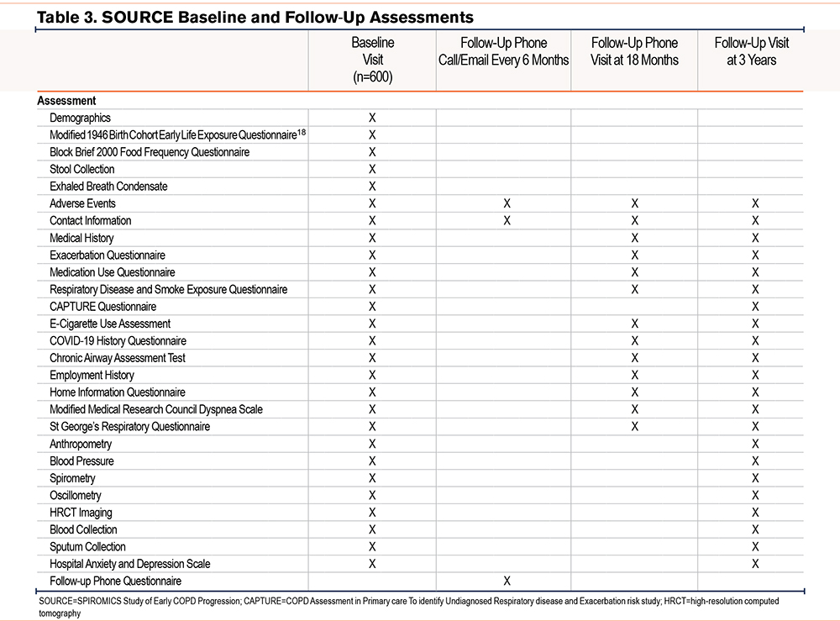
Task: Click the 'Anthropometry' row label
Action: [81, 444]
